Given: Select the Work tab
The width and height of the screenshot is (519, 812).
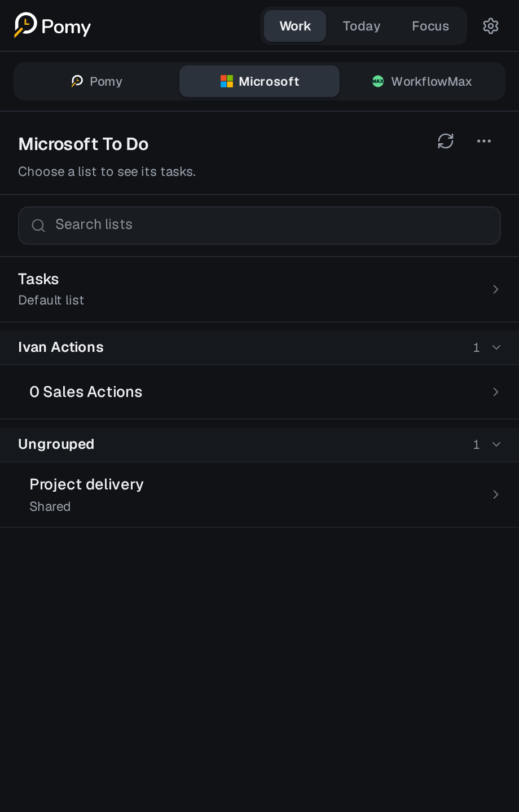Looking at the screenshot, I should tap(295, 26).
